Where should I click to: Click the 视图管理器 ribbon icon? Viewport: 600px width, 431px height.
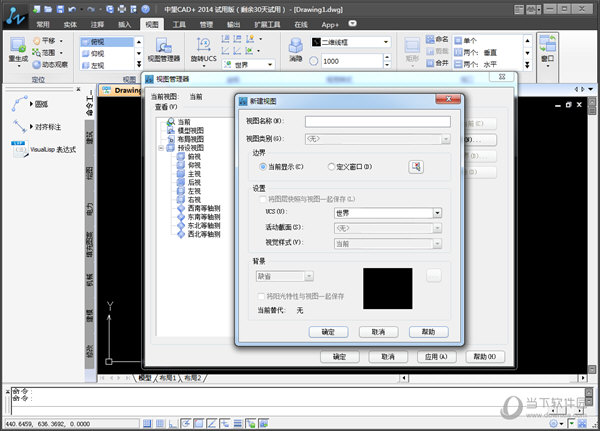click(164, 50)
